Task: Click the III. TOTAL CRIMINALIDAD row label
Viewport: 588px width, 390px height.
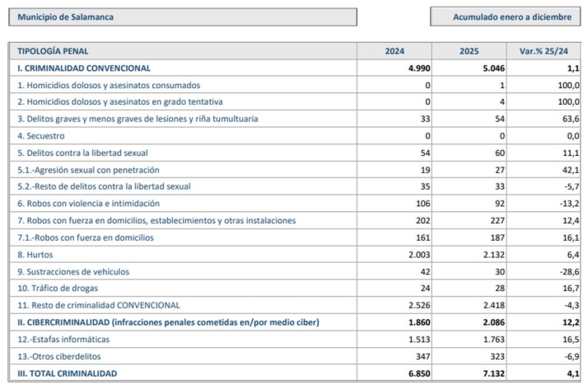Action: pyautogui.click(x=68, y=374)
